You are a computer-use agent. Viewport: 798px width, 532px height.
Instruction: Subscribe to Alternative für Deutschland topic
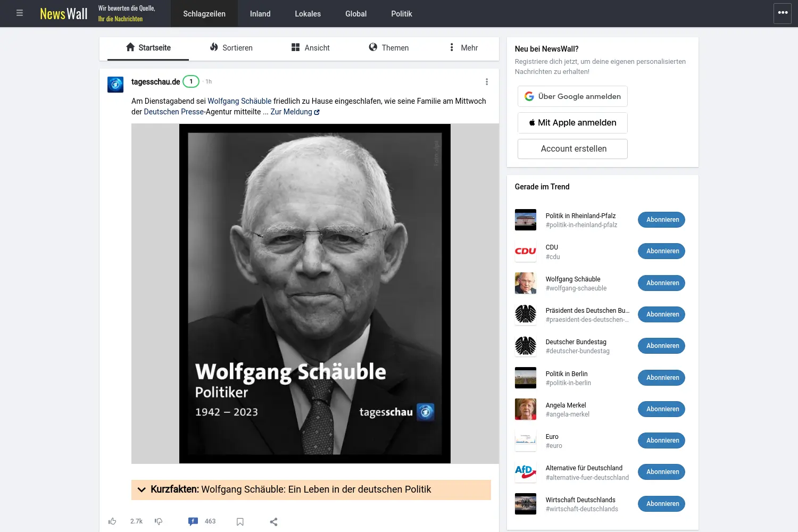click(662, 472)
